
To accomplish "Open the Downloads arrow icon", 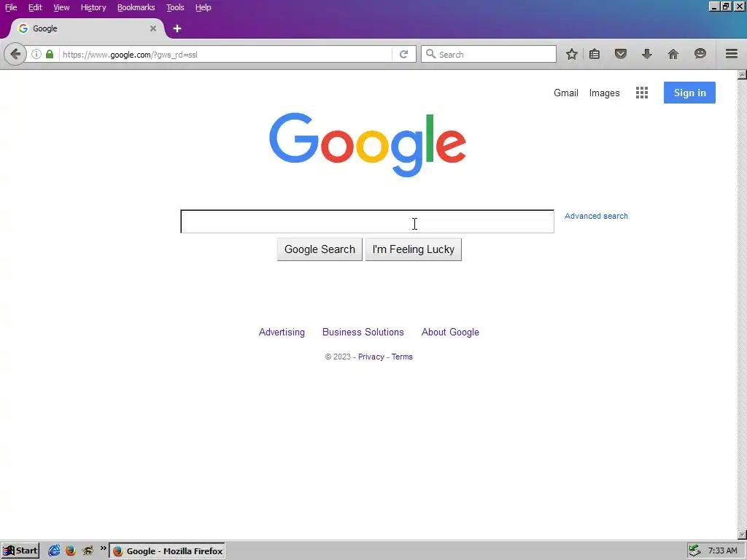I will 646,54.
